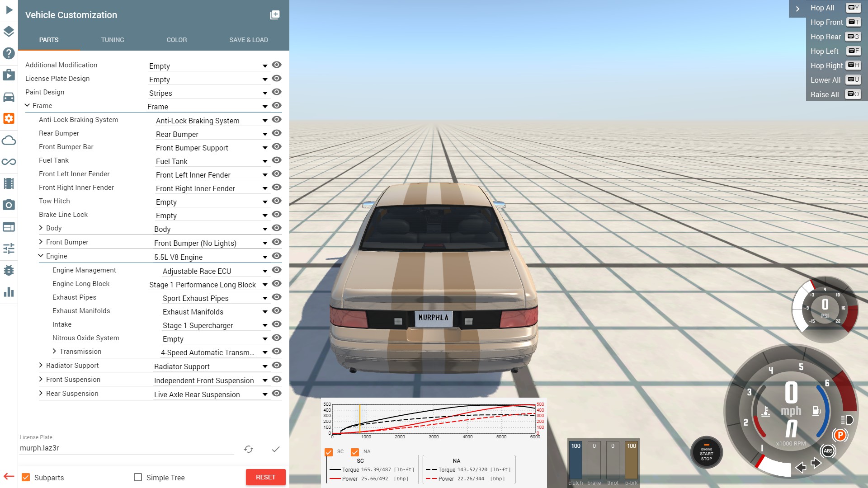Click the play button in the sidebar

pos(9,9)
